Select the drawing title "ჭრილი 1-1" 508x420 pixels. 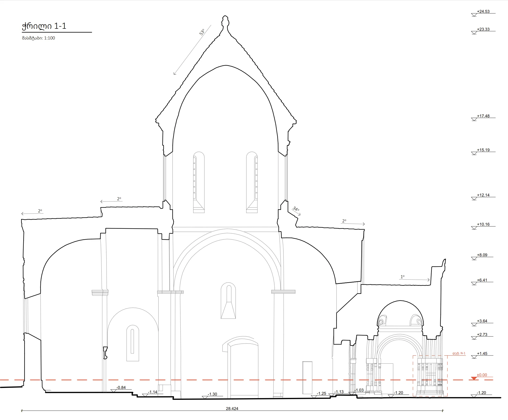point(44,26)
